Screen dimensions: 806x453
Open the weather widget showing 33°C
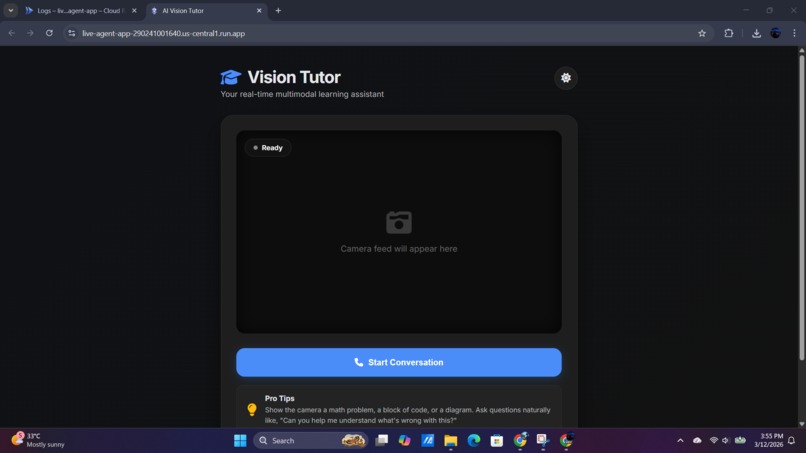click(x=38, y=440)
